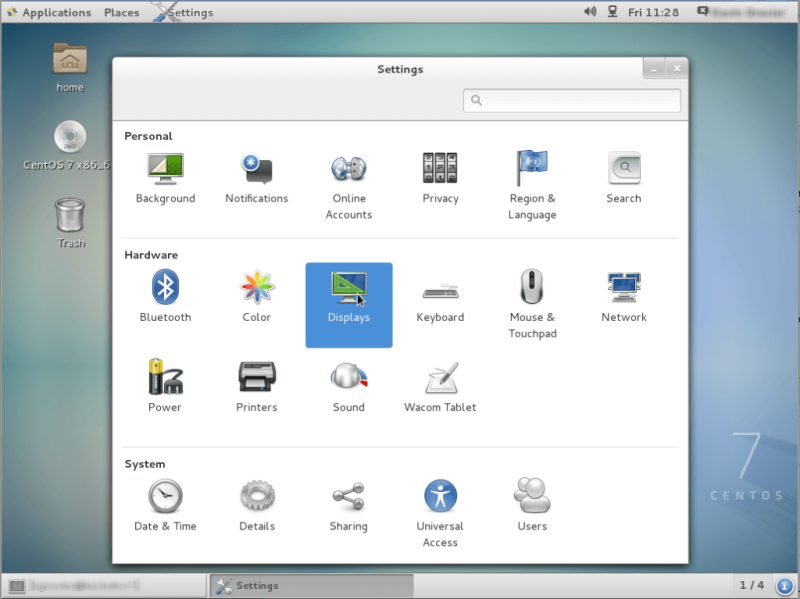The image size is (800, 599).
Task: Open the Printers panel
Action: pyautogui.click(x=257, y=386)
